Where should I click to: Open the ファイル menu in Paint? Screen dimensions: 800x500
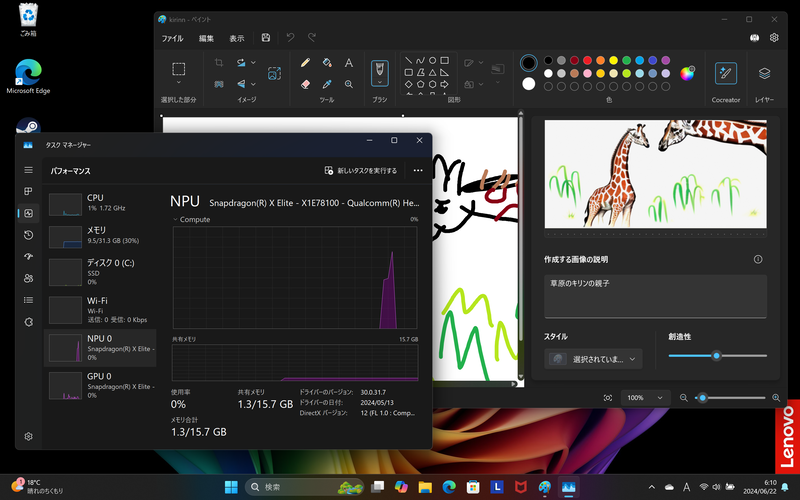point(172,38)
